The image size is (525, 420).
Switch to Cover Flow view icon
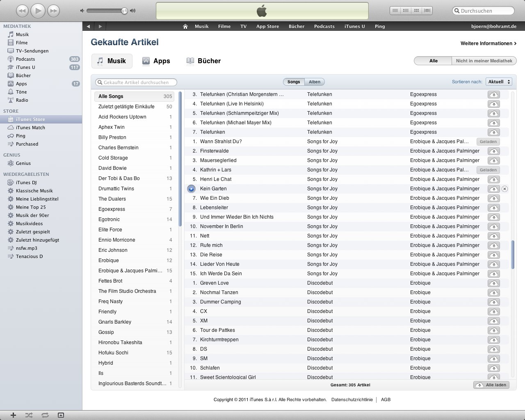[x=427, y=11]
